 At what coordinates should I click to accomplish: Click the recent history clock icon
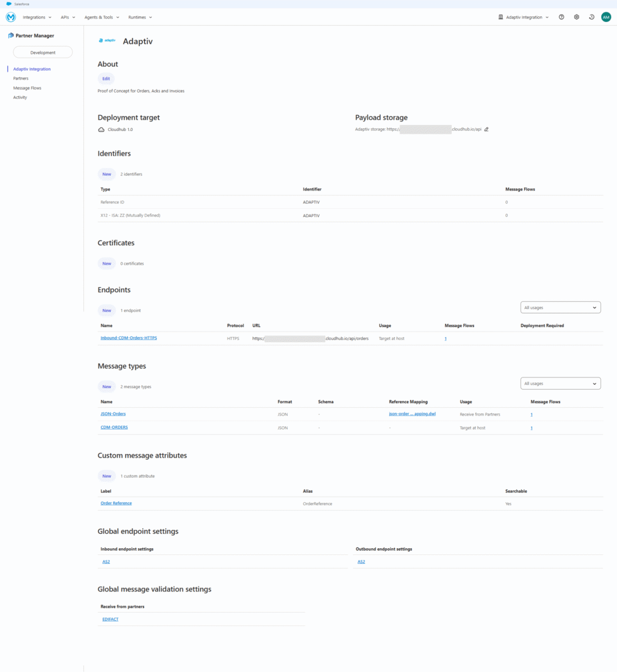coord(591,17)
